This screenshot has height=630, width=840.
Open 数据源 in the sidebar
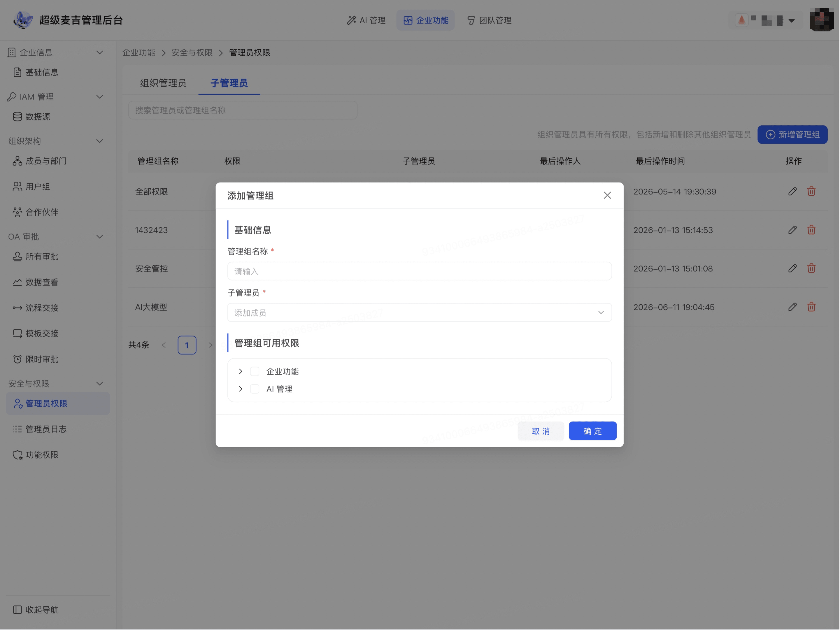pos(58,117)
